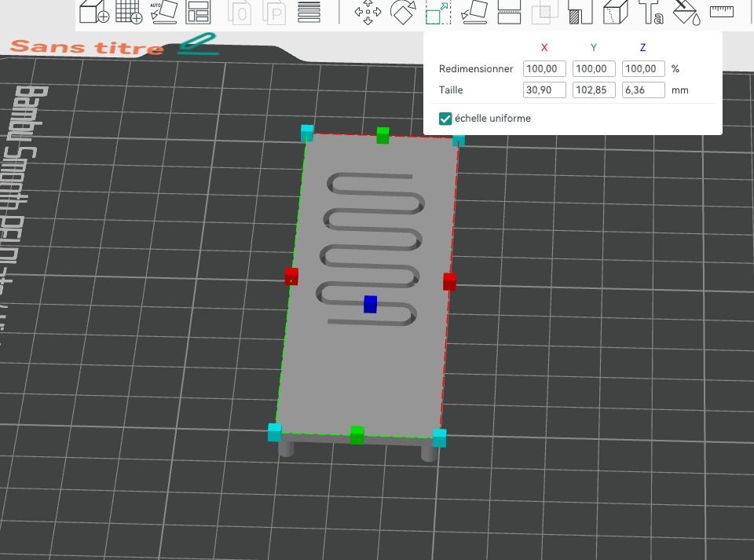This screenshot has height=560, width=754.
Task: Select the Move tool
Action: [368, 11]
